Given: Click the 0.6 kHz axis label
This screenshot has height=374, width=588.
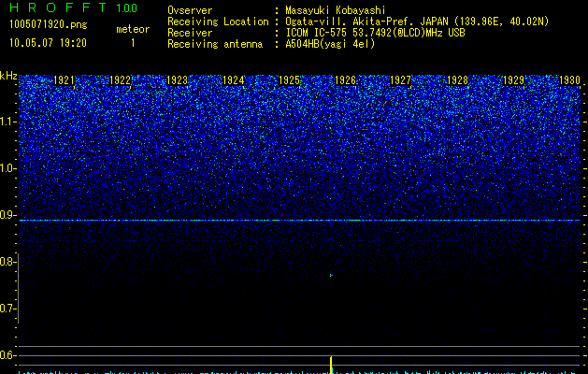Looking at the screenshot, I should click(7, 355).
